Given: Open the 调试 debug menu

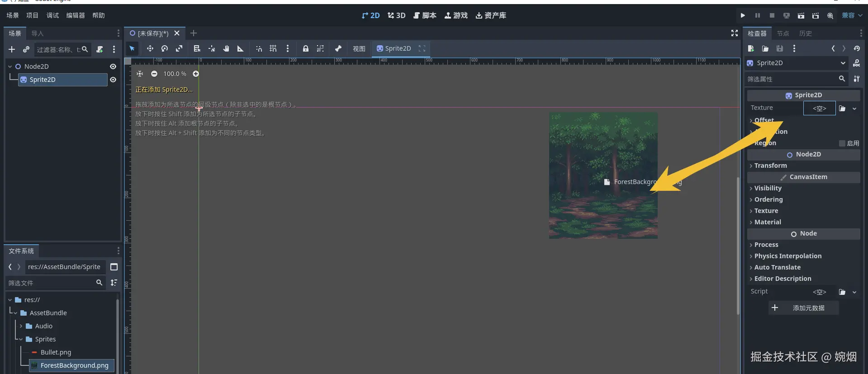Looking at the screenshot, I should coord(53,15).
